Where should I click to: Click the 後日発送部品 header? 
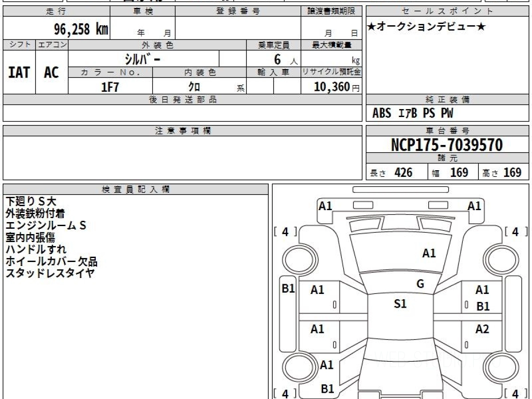(x=183, y=100)
